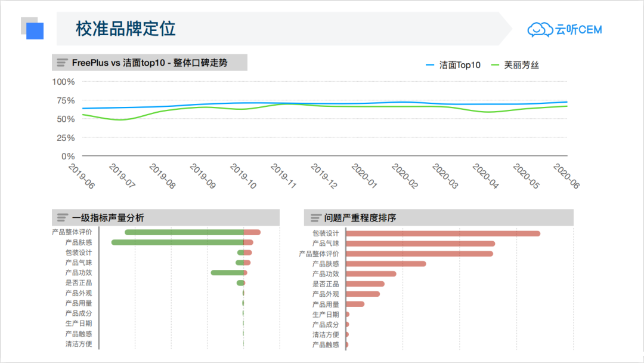
Task: Select the 校准品牌定位 slide title
Action: click(125, 29)
